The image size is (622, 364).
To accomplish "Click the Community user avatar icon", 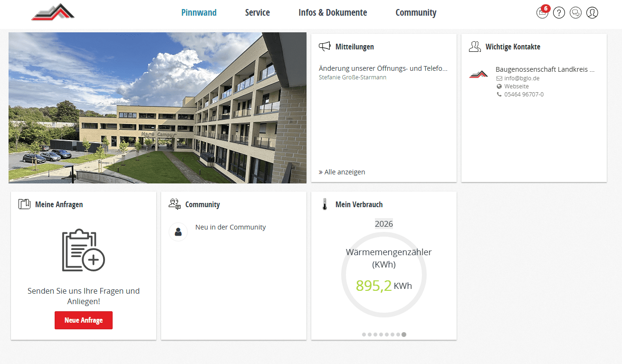I will coord(178,232).
